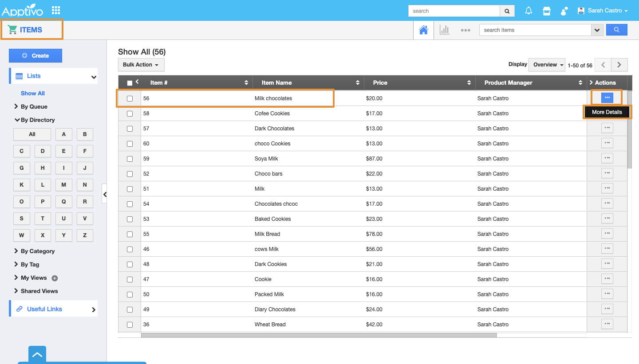
Task: Add a new view with plus icon
Action: pyautogui.click(x=55, y=278)
